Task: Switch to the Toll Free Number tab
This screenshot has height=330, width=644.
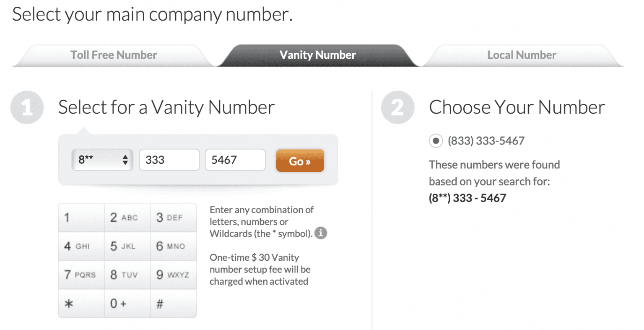Action: coord(113,55)
